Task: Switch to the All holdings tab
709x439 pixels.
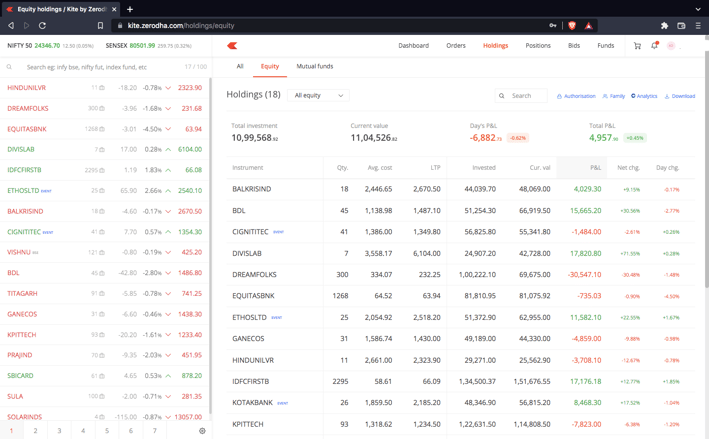Action: (240, 66)
